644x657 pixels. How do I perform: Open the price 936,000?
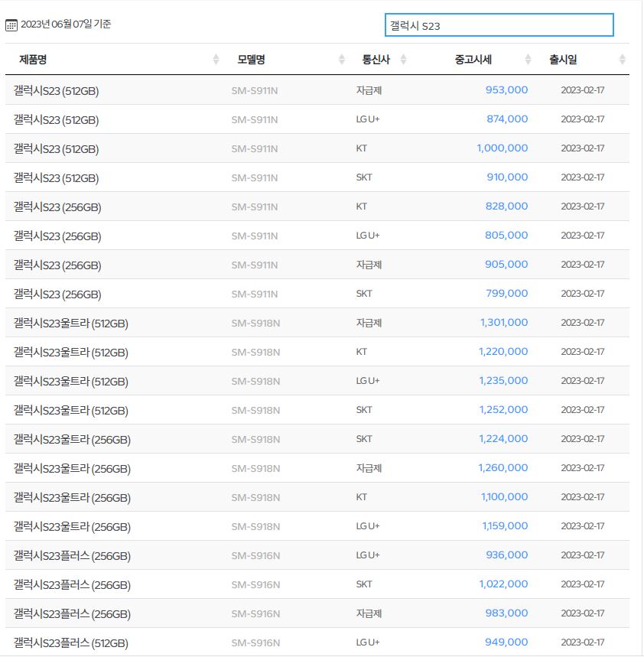506,555
